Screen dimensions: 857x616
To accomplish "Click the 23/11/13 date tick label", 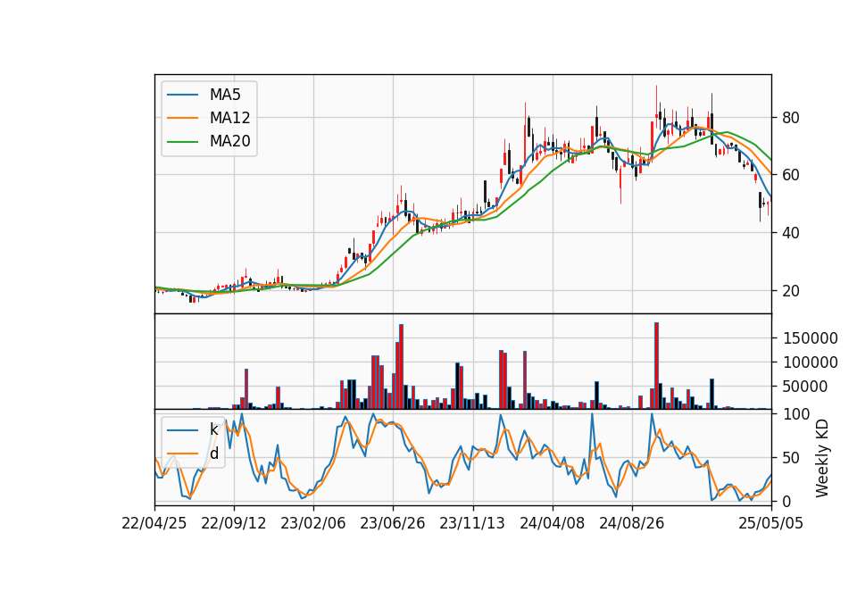I will [472, 523].
